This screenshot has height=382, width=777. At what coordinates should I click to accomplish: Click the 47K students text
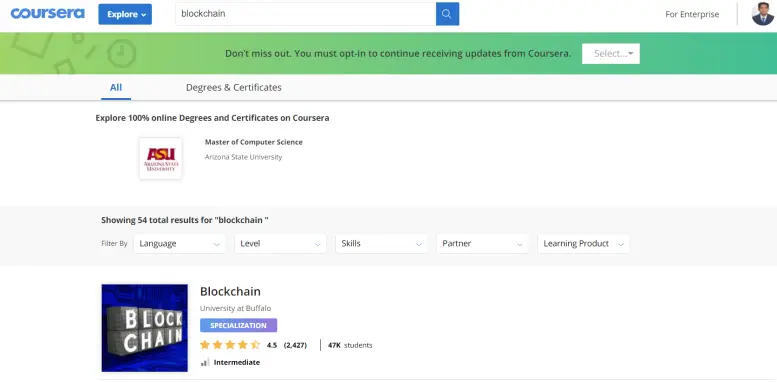[350, 345]
